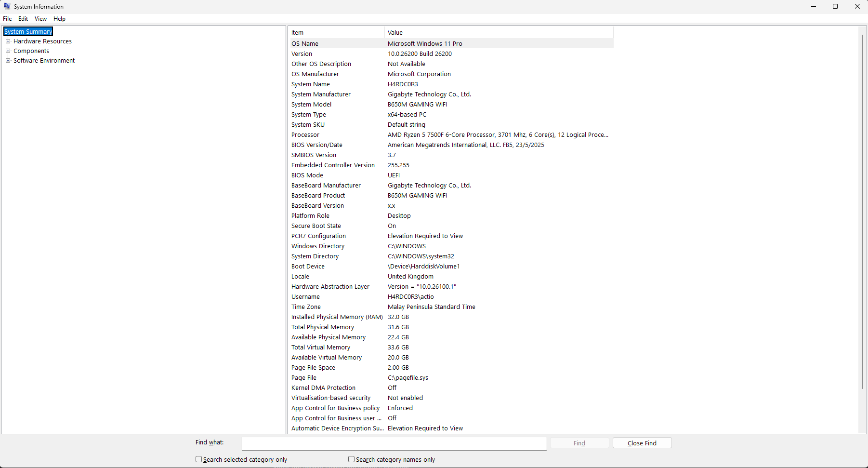Click the Find what input field

coord(394,443)
